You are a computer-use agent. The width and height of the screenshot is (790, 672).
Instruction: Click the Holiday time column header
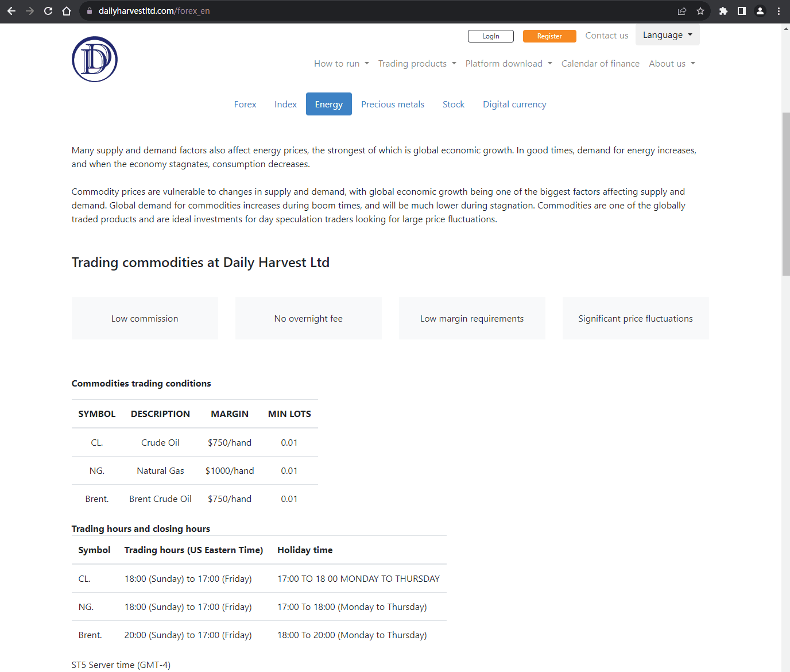[305, 550]
